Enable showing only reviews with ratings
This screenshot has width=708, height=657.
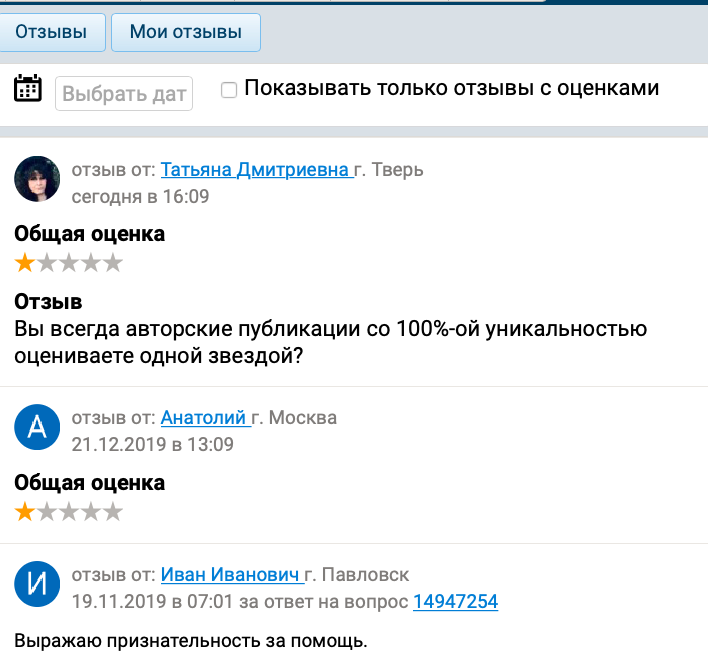click(x=229, y=90)
